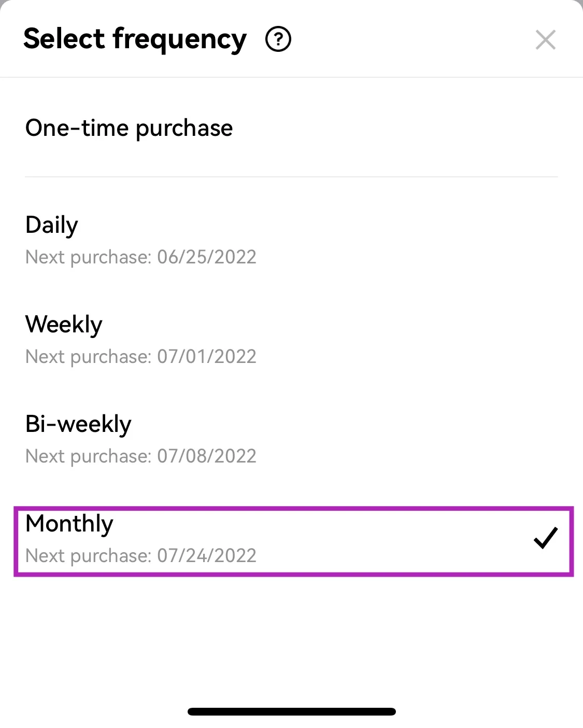Tap Next purchase 06/25/2022 under Daily
Screen dimensions: 583x728
[141, 257]
